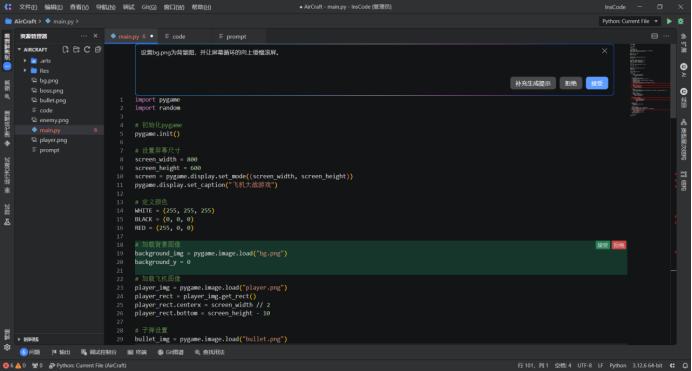Open the 帮助 menu

[x=201, y=7]
